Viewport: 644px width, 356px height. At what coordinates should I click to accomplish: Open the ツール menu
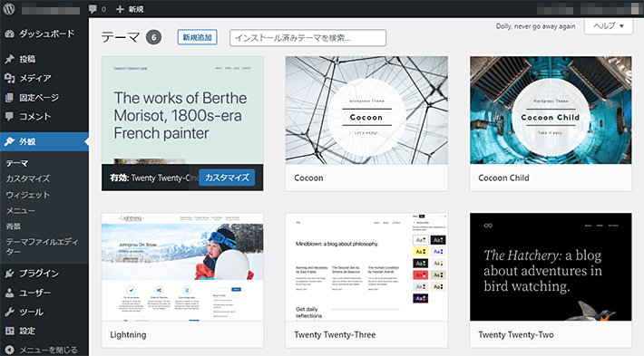point(44,312)
